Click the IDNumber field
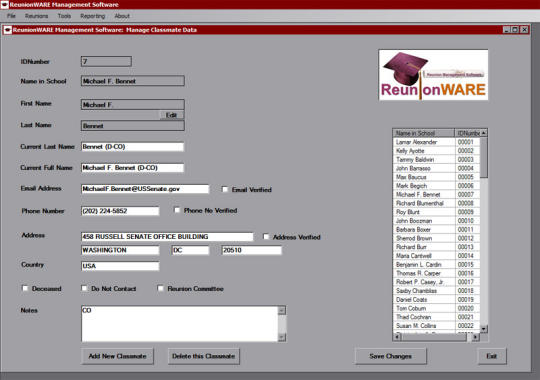 click(x=106, y=62)
